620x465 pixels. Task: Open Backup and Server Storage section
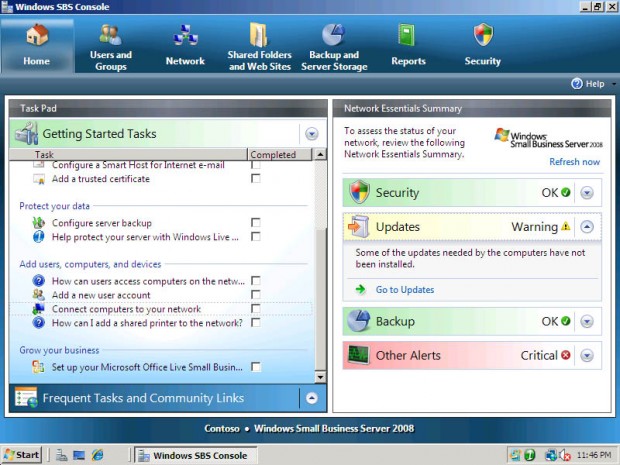pos(334,47)
